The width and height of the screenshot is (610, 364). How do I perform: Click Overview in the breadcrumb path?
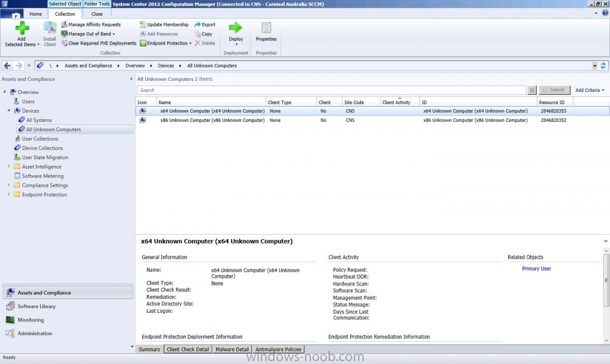coord(135,65)
